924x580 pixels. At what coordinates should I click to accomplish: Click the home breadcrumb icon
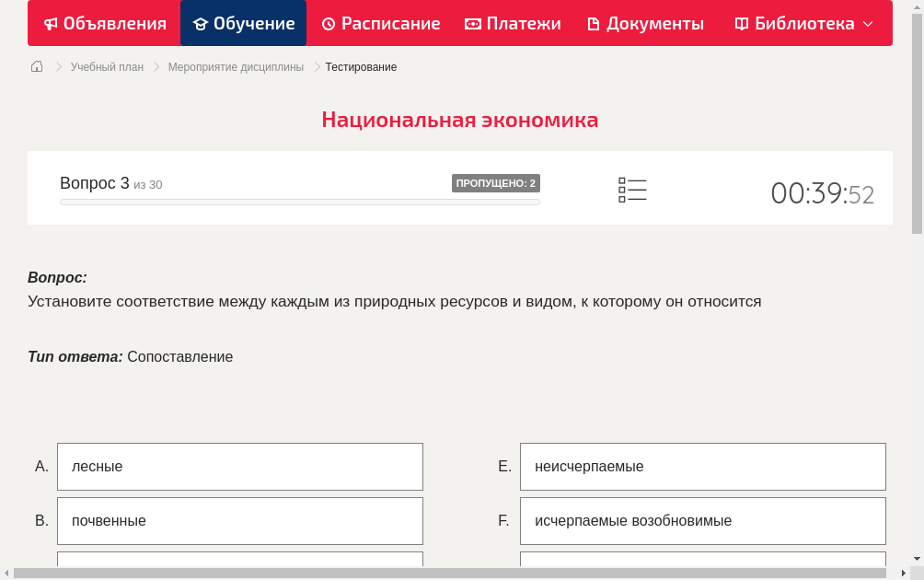point(36,66)
